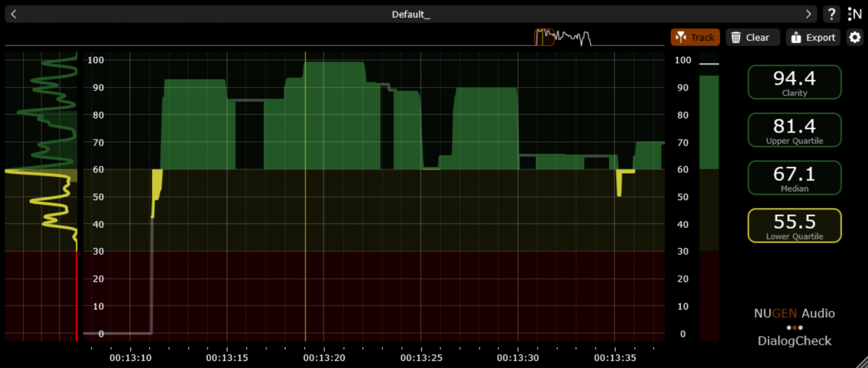
Task: Toggle Track mode off
Action: (695, 37)
